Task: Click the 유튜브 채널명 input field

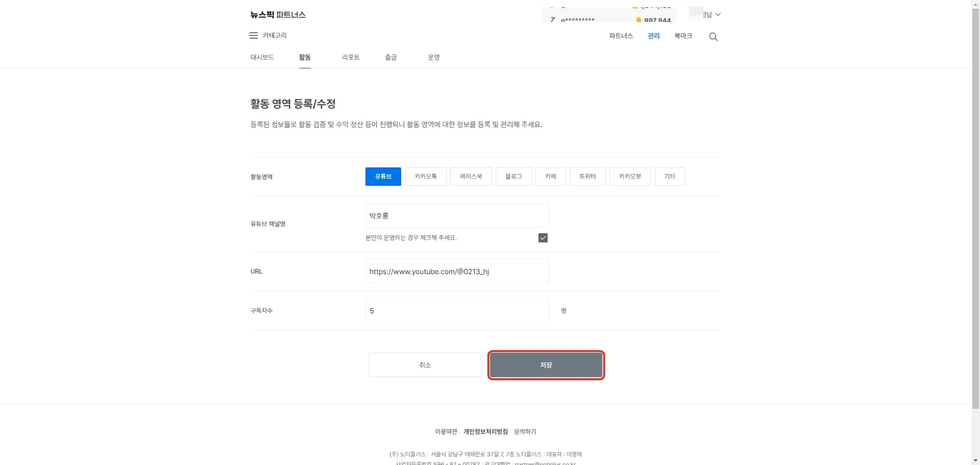Action: (x=457, y=215)
